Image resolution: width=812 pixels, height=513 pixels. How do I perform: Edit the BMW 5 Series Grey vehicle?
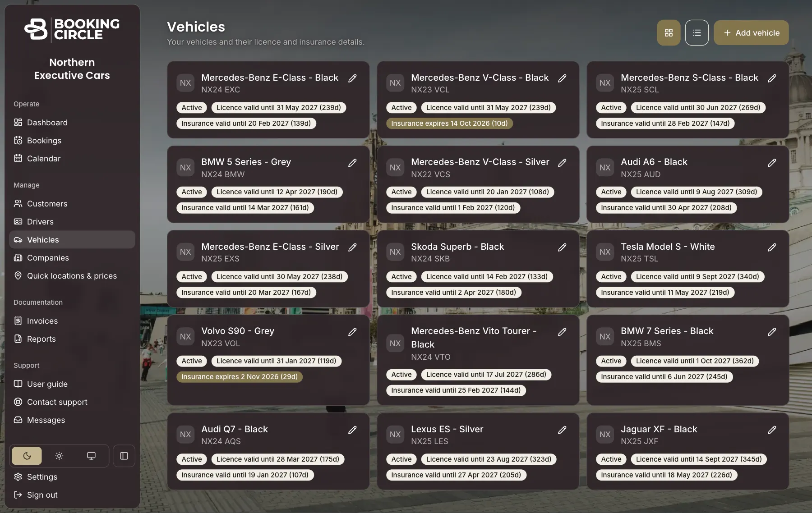352,163
